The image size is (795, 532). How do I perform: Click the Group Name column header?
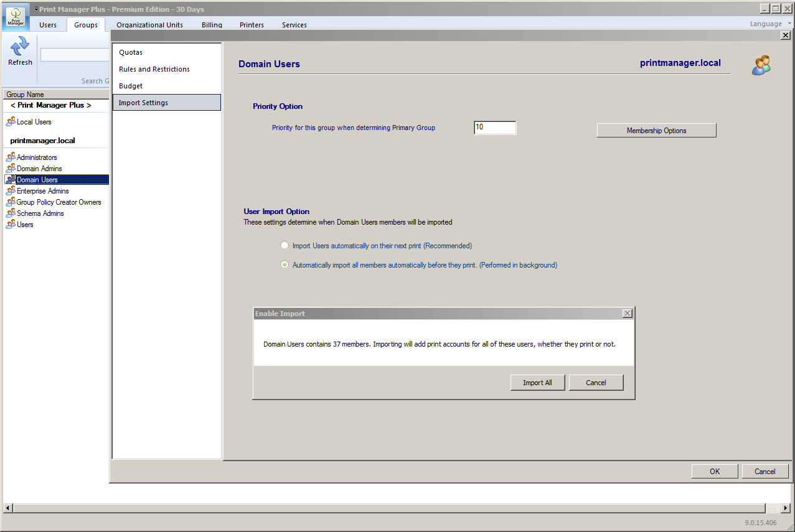click(x=55, y=95)
